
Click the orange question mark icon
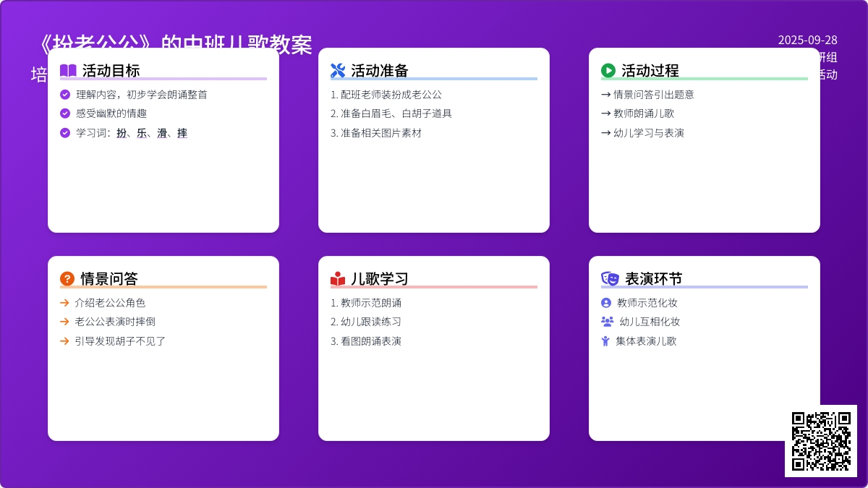tap(67, 279)
